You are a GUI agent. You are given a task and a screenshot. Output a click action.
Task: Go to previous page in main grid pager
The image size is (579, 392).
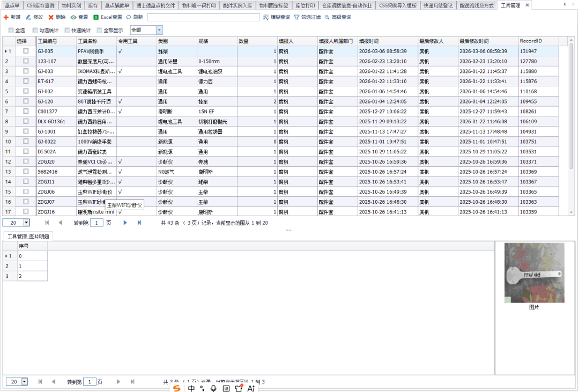click(60, 223)
